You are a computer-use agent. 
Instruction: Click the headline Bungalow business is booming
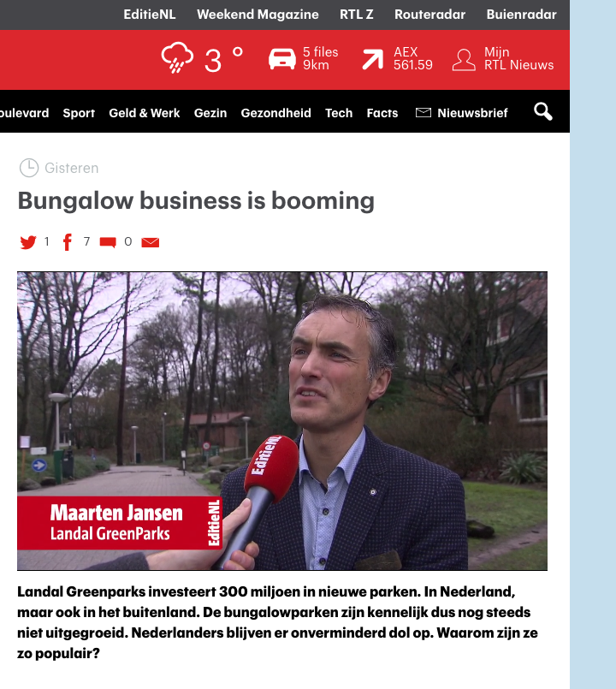pyautogui.click(x=196, y=201)
